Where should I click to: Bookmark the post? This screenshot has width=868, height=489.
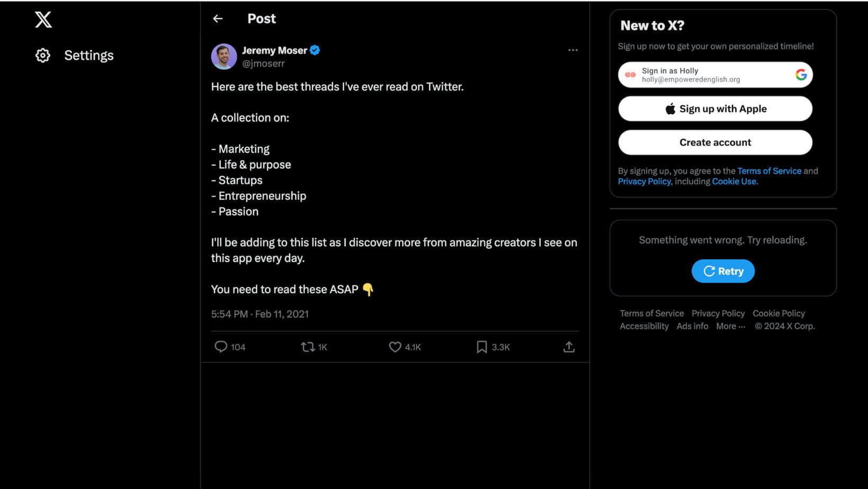482,347
